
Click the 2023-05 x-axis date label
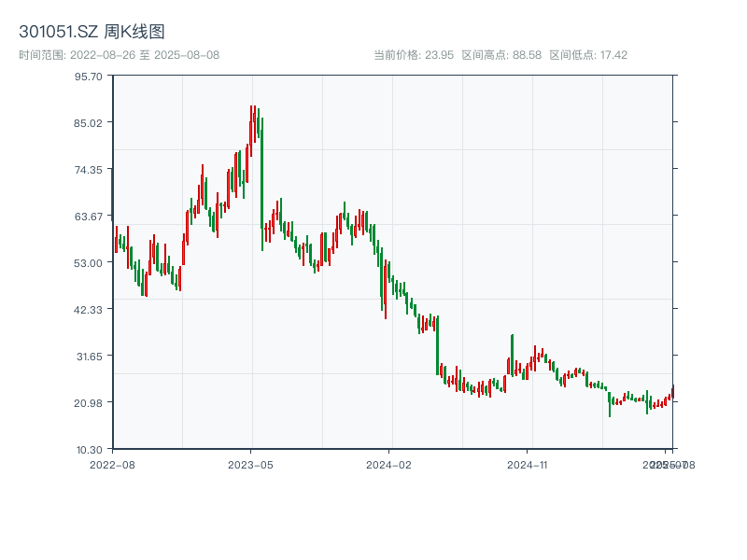pos(250,464)
